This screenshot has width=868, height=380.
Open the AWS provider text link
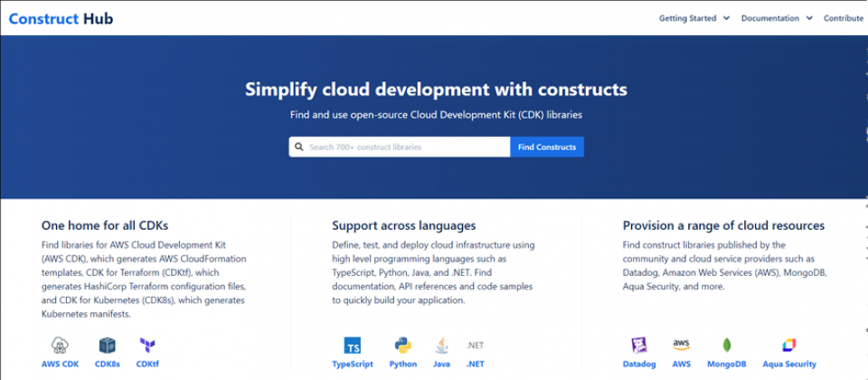click(682, 365)
